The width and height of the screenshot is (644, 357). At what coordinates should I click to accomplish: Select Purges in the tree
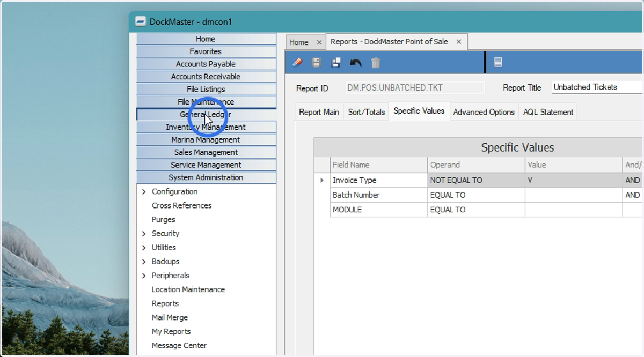point(164,219)
